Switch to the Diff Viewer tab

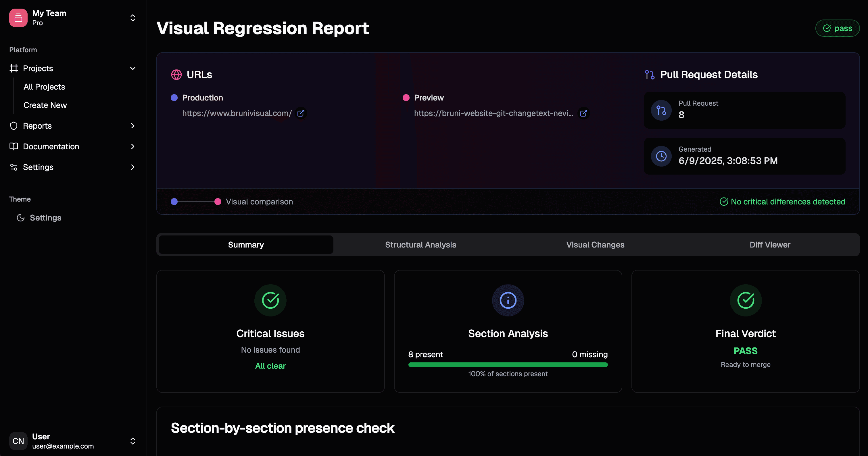[x=770, y=245]
